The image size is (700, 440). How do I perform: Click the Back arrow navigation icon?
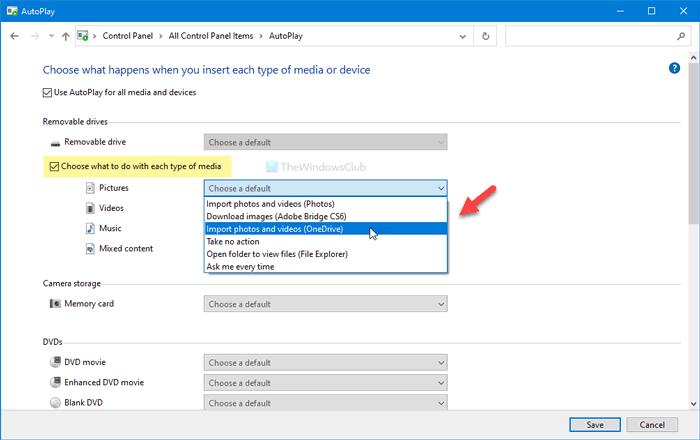(x=15, y=37)
